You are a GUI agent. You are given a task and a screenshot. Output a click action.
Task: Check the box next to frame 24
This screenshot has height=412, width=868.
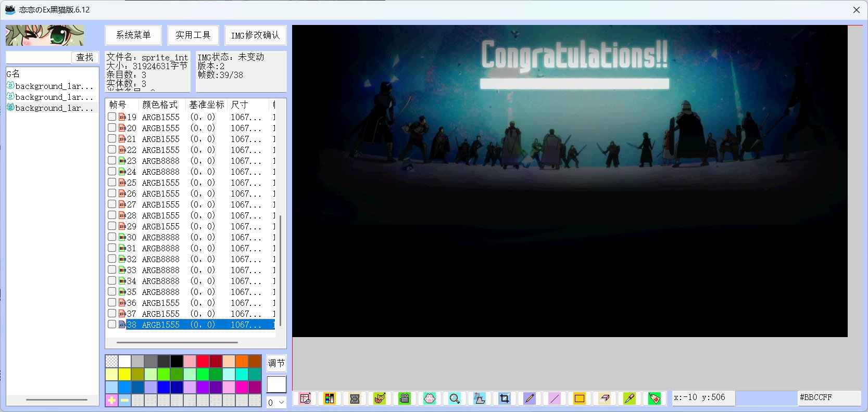(112, 171)
